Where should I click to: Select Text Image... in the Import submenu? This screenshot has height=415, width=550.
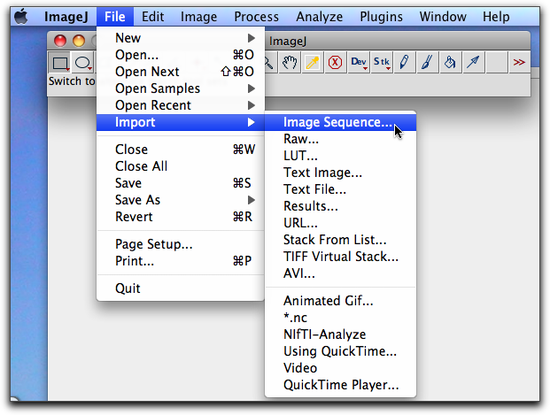(341, 172)
